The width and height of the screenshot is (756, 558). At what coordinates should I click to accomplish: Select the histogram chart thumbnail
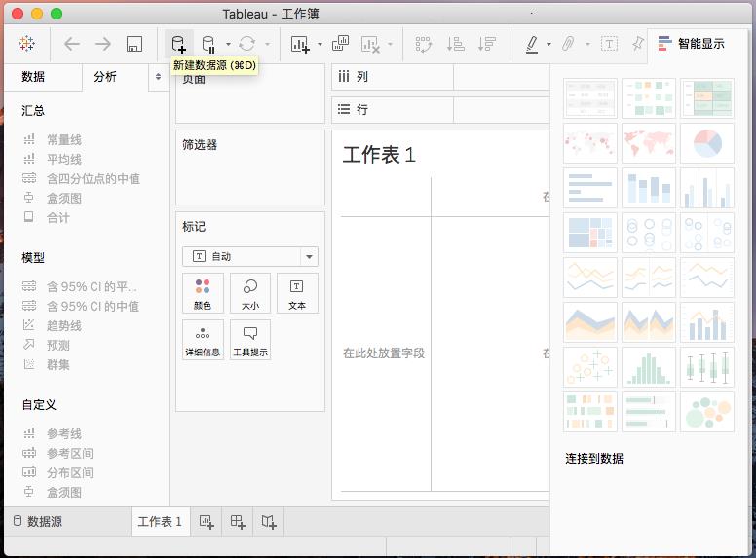pos(649,367)
